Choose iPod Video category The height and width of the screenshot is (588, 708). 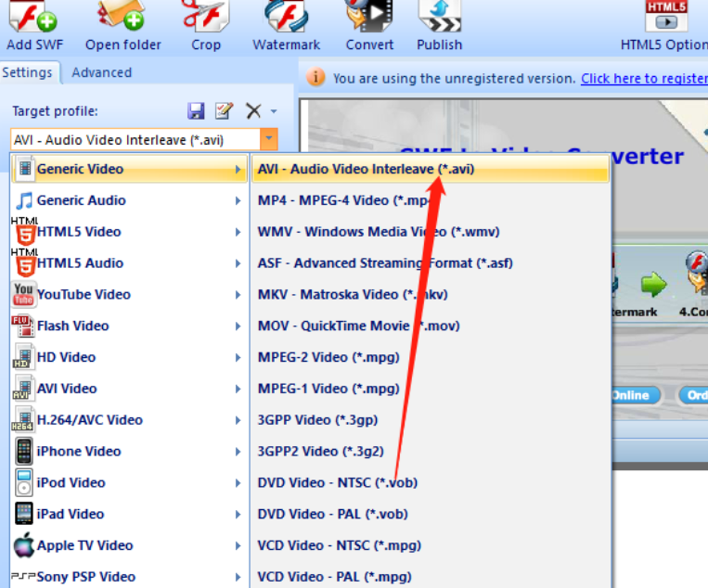coord(130,483)
